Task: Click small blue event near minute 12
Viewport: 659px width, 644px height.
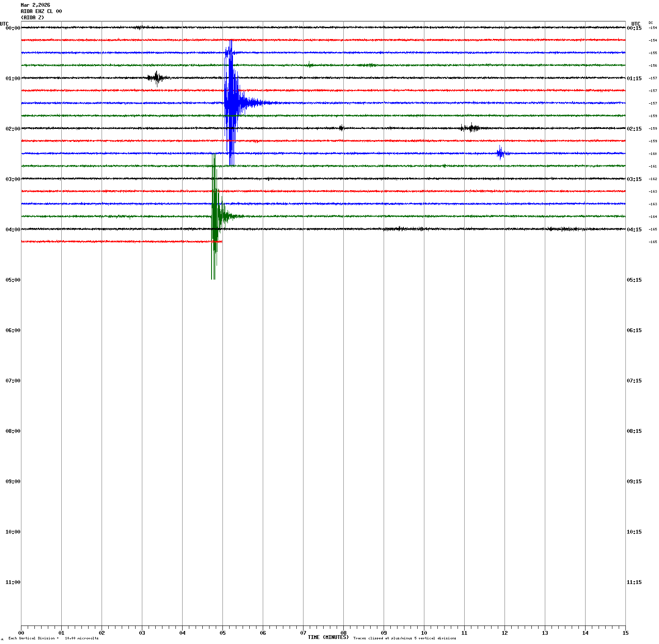Action: point(500,153)
